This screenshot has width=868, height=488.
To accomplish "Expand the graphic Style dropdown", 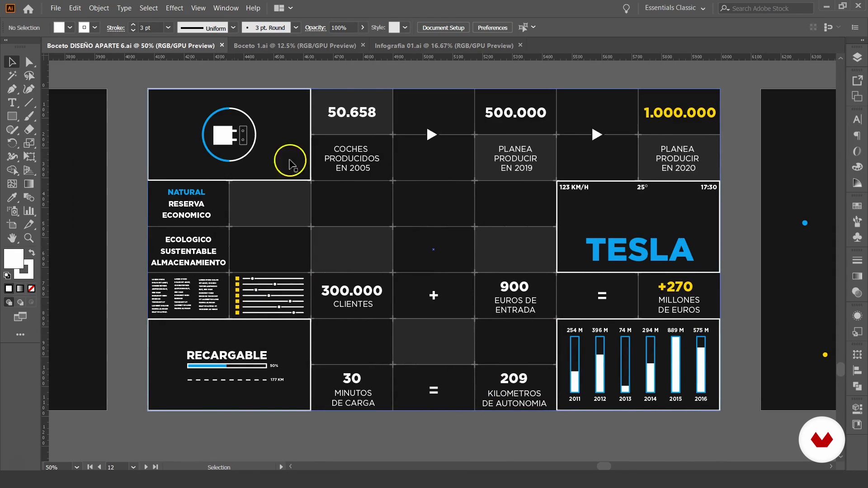I will click(405, 28).
